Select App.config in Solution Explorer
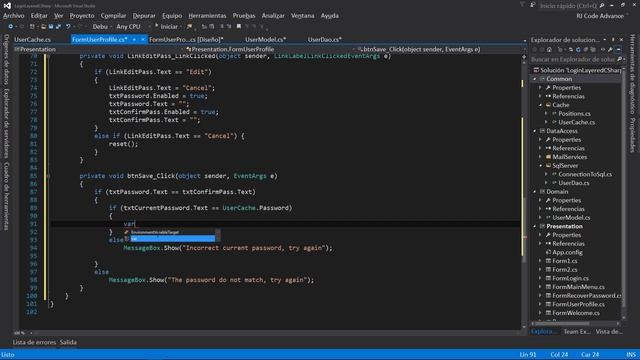 [x=567, y=253]
